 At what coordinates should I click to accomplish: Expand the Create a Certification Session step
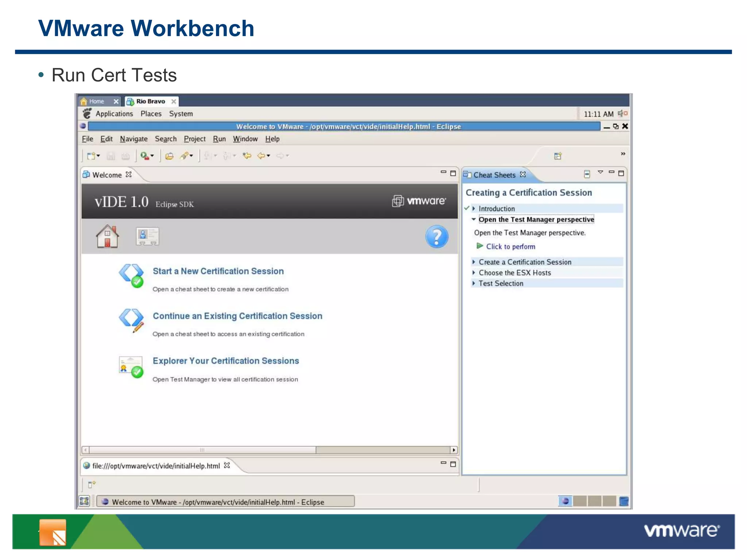tap(473, 262)
